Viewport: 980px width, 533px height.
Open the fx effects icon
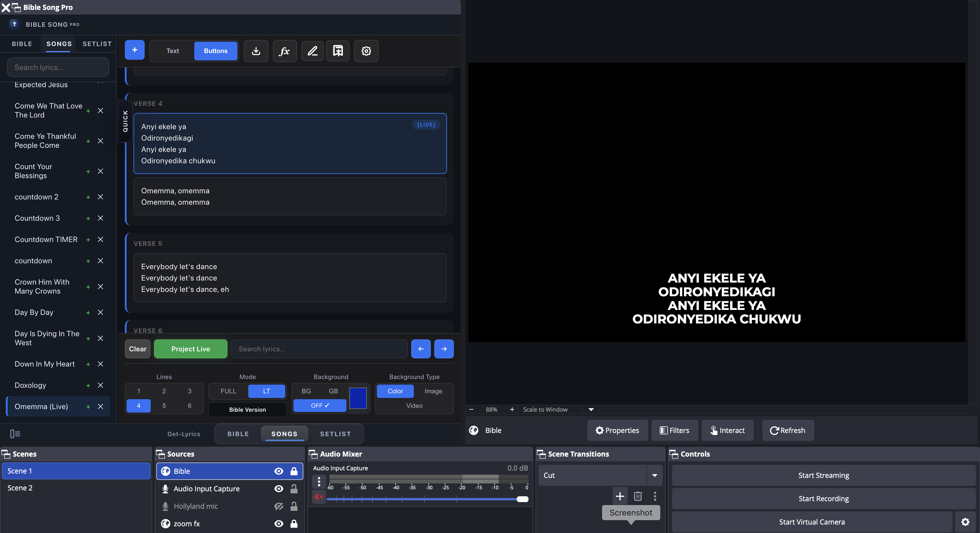(x=285, y=51)
